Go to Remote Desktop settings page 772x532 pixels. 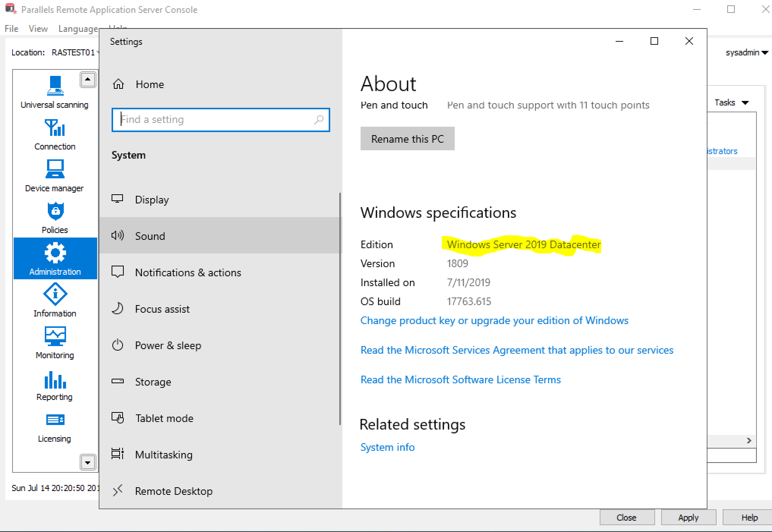220,491
